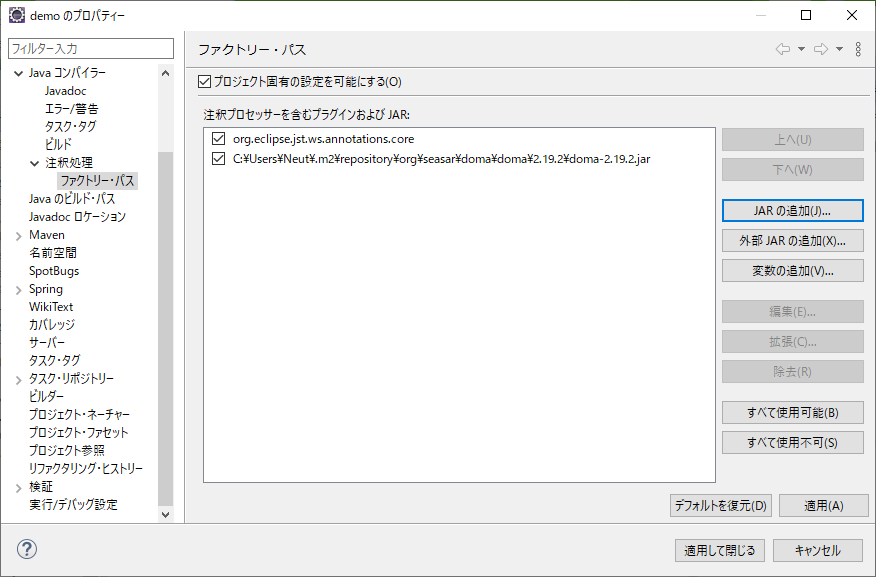
Task: Click the 外部 JAR の追加 button
Action: click(x=792, y=240)
